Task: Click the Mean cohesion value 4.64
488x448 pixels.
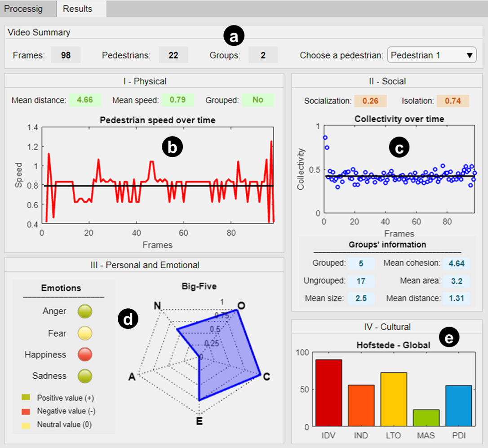Action: coord(456,263)
